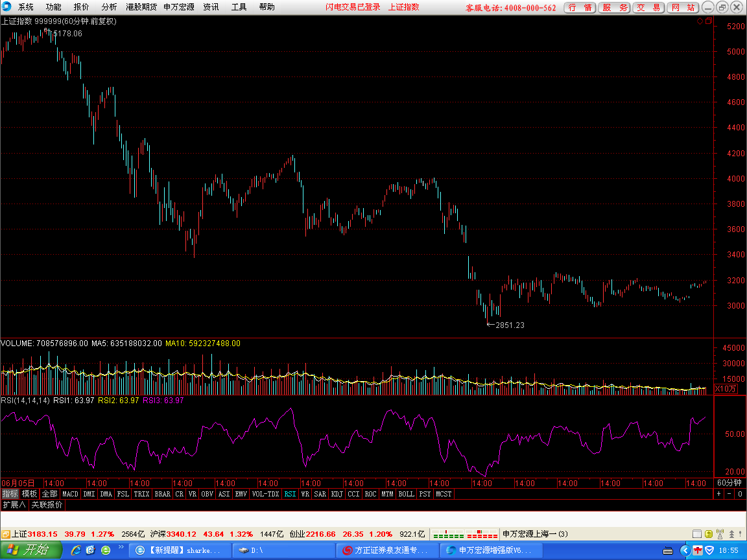
Task: Switch indicator to BRAR
Action: [163, 494]
